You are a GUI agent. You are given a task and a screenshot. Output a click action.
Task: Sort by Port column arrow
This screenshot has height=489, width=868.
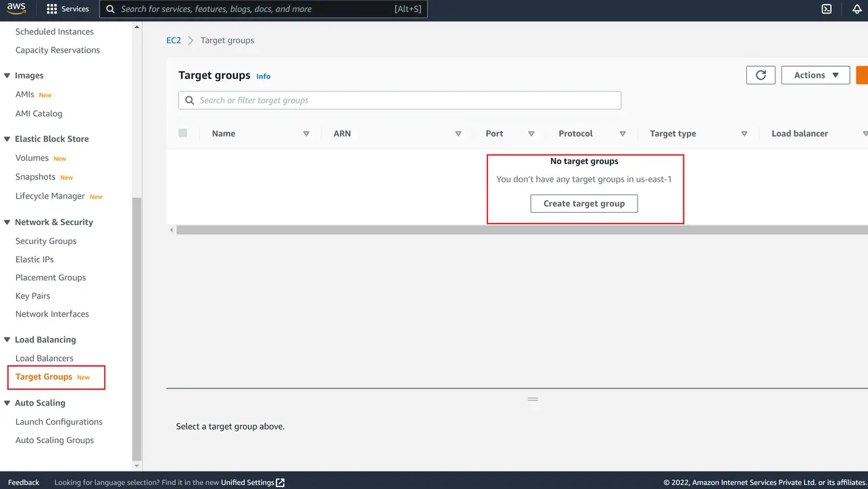click(531, 134)
